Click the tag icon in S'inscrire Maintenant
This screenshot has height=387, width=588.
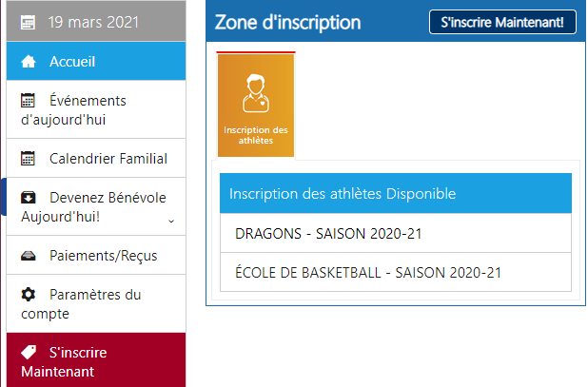[x=29, y=352]
